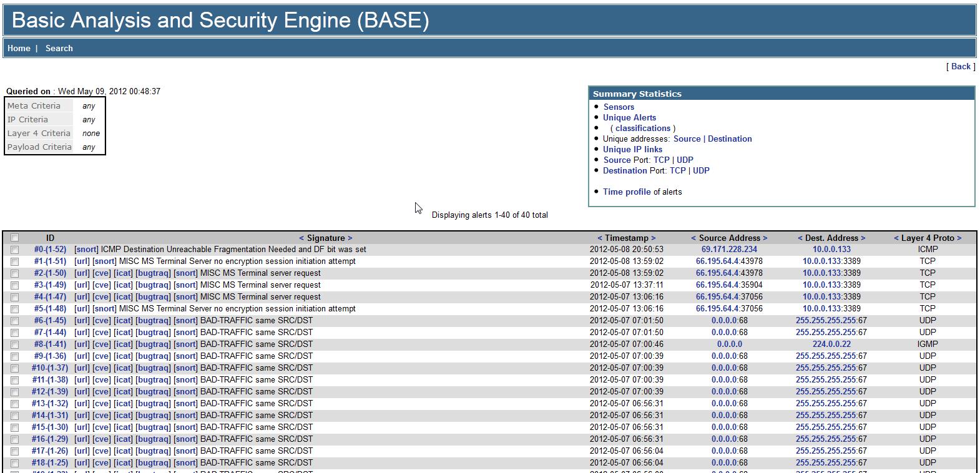The image size is (980, 473).
Task: Open [cve] reference in row #2-(1-50)
Action: 102,273
